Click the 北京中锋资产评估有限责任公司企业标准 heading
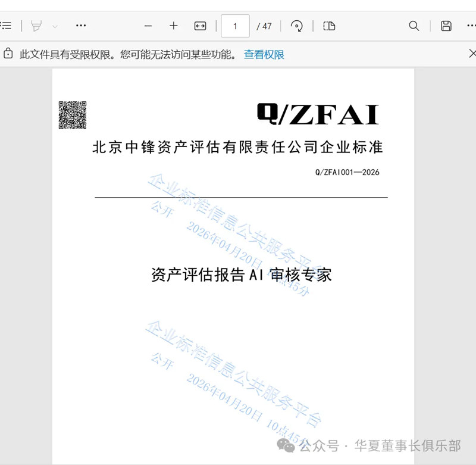Viewport: 476px width, 465px height. (237, 148)
